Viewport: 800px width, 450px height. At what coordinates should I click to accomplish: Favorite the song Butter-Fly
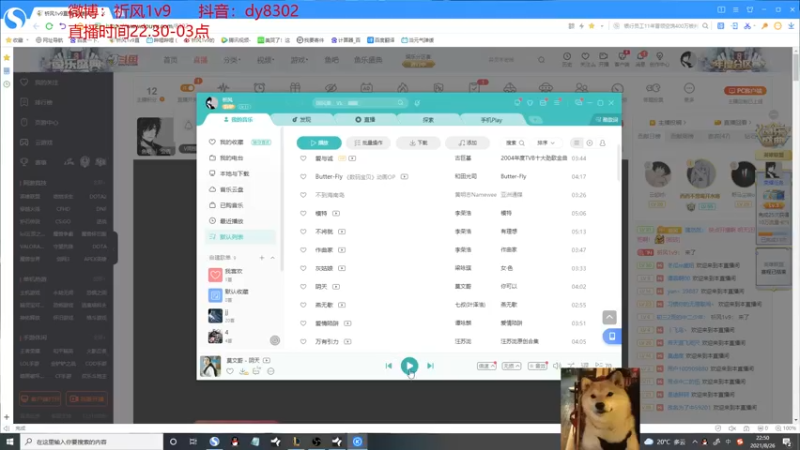[303, 177]
